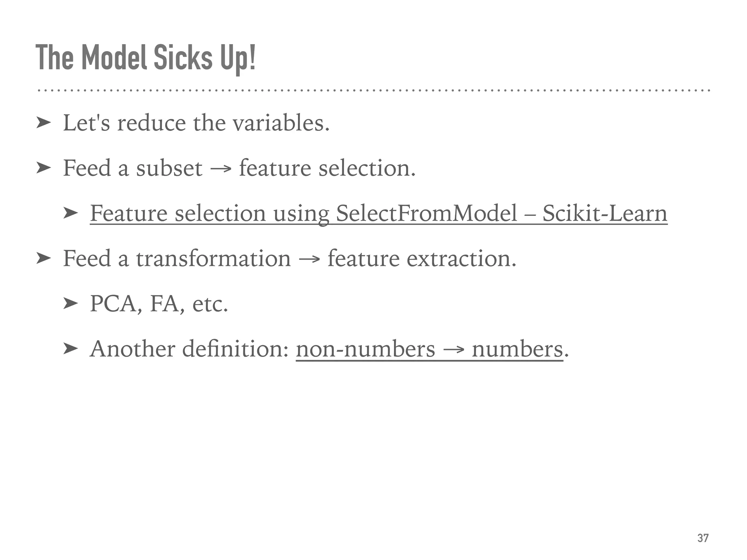Click the text Let's reduce the variables
Screen dimensions: 747x560
click(x=197, y=123)
